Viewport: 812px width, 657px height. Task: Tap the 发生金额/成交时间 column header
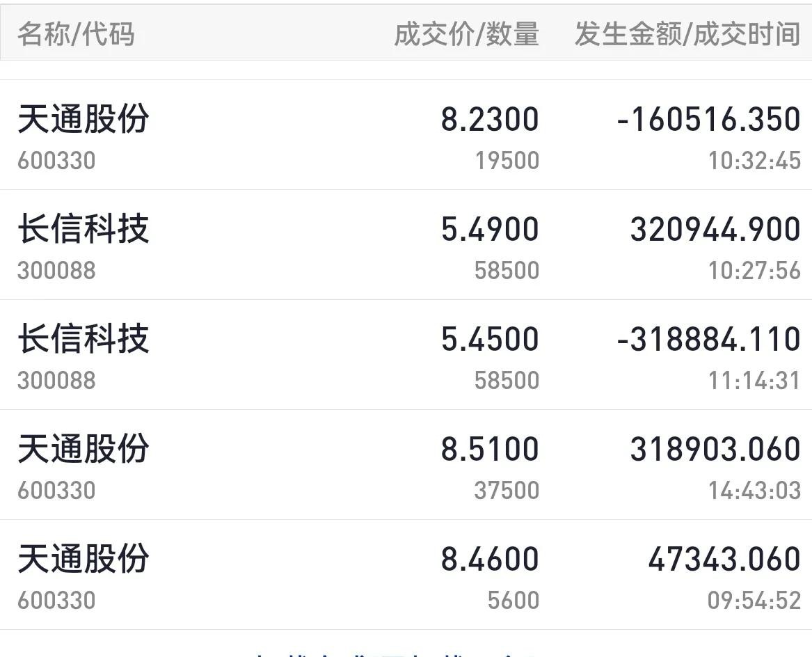click(687, 33)
